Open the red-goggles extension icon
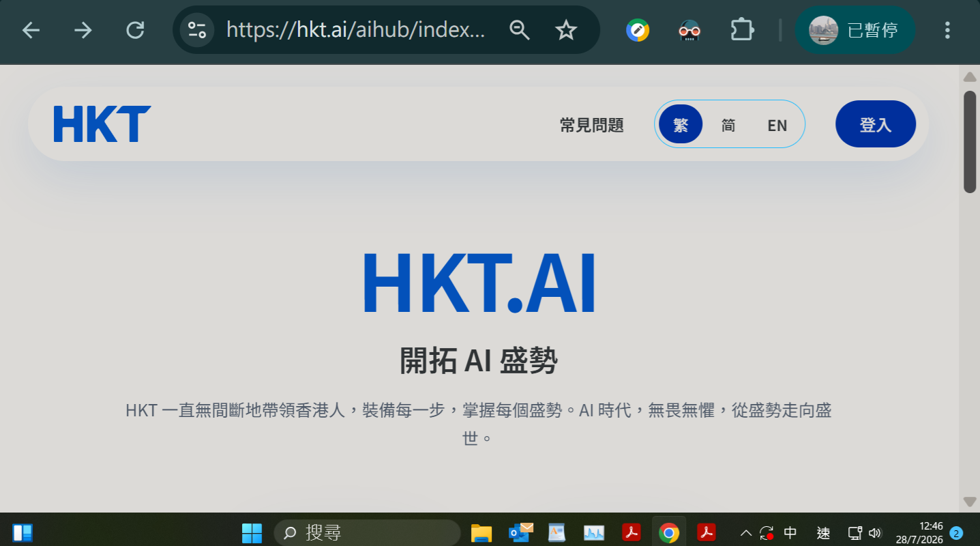This screenshot has height=546, width=980. tap(689, 30)
